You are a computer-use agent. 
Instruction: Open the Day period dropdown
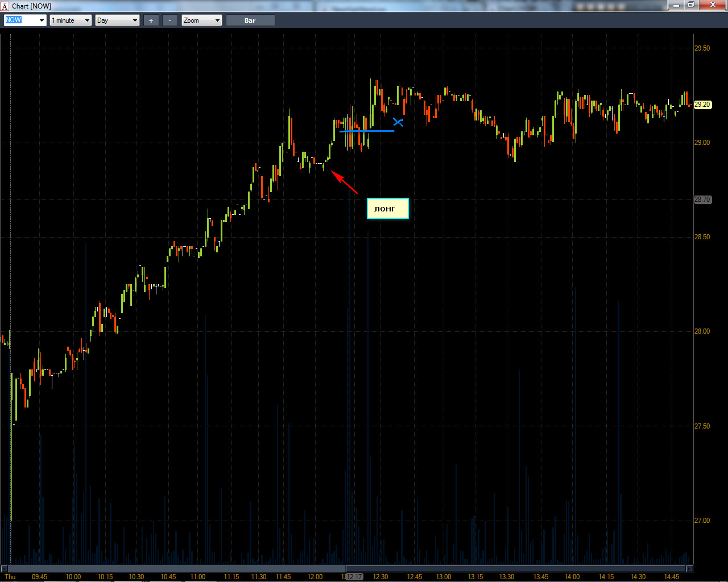pos(117,20)
